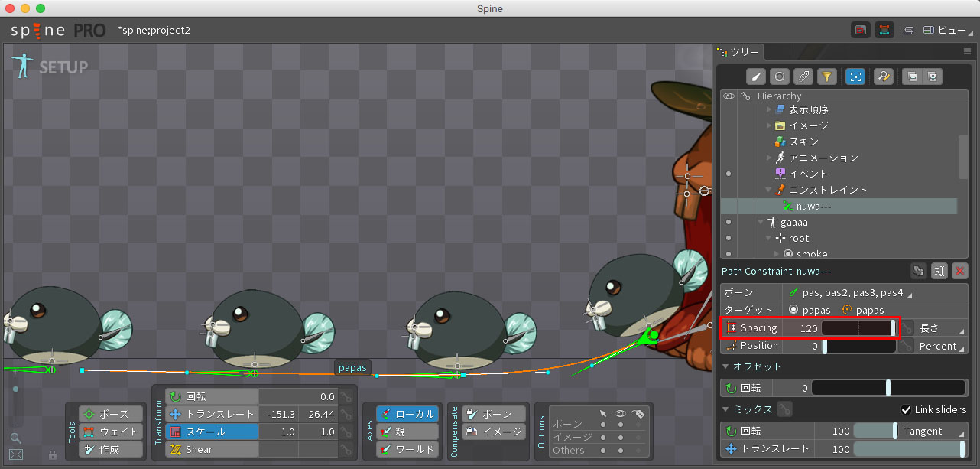Toggle Others visibility dot in Options

click(x=619, y=450)
